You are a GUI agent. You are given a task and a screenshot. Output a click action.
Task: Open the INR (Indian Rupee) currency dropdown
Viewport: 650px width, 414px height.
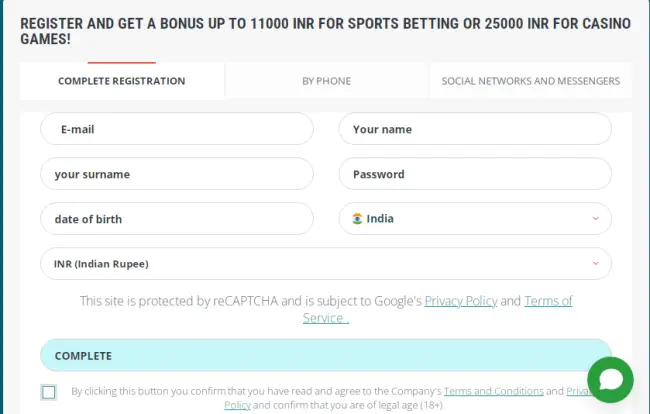pyautogui.click(x=325, y=264)
